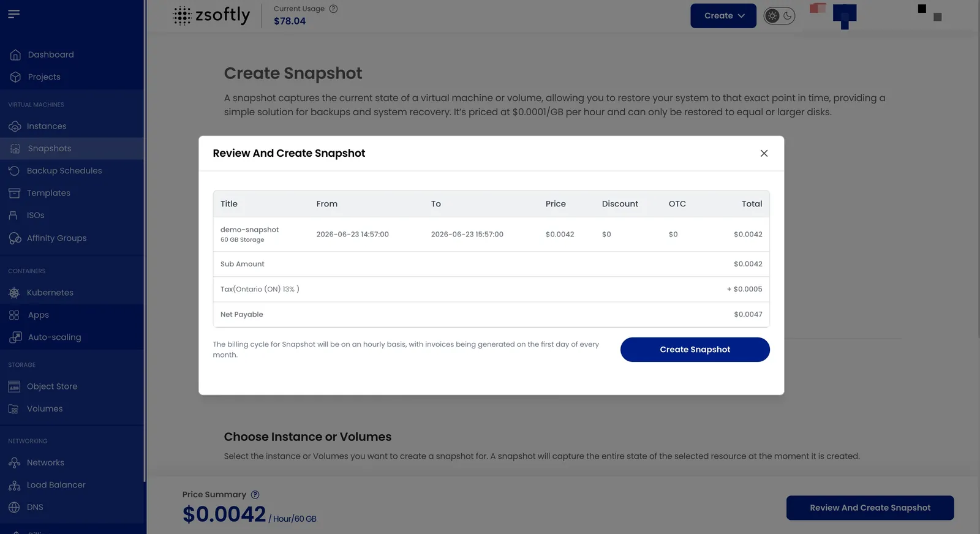This screenshot has height=534, width=980.
Task: Go to Kubernetes menu item
Action: click(x=50, y=293)
